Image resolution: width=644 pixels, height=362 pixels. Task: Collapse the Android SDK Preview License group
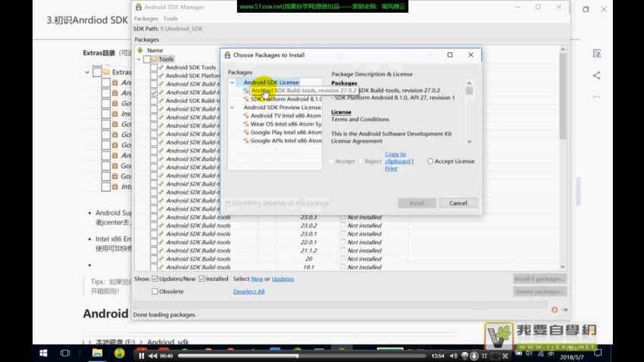(233, 108)
